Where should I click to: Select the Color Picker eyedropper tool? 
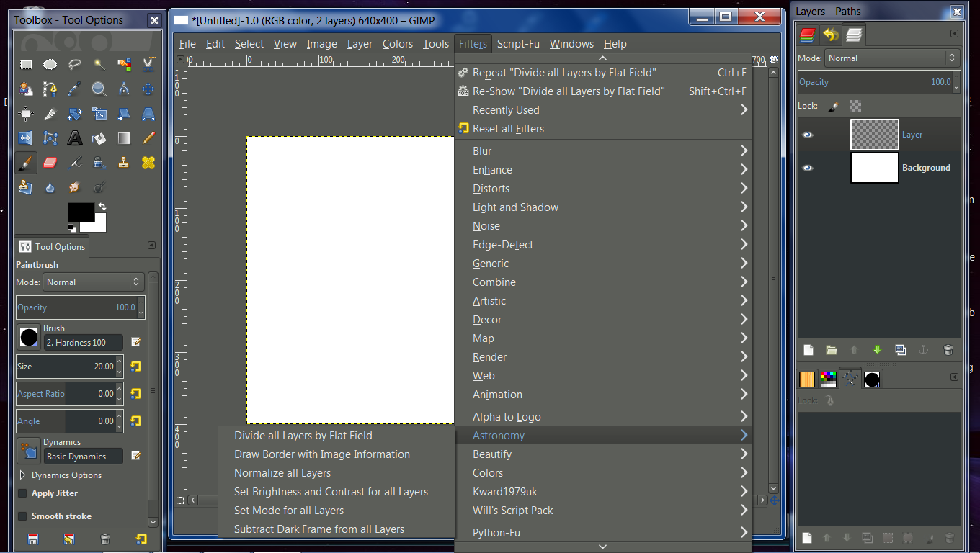pyautogui.click(x=75, y=89)
